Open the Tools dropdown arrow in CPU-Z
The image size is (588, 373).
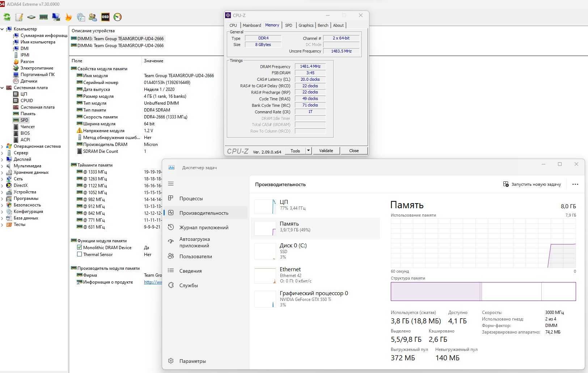tap(308, 151)
